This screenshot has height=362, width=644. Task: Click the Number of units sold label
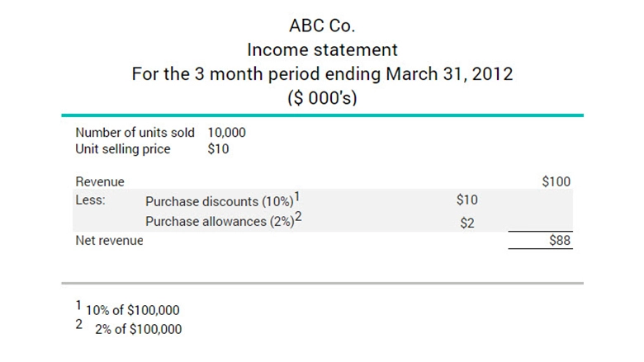tap(135, 133)
